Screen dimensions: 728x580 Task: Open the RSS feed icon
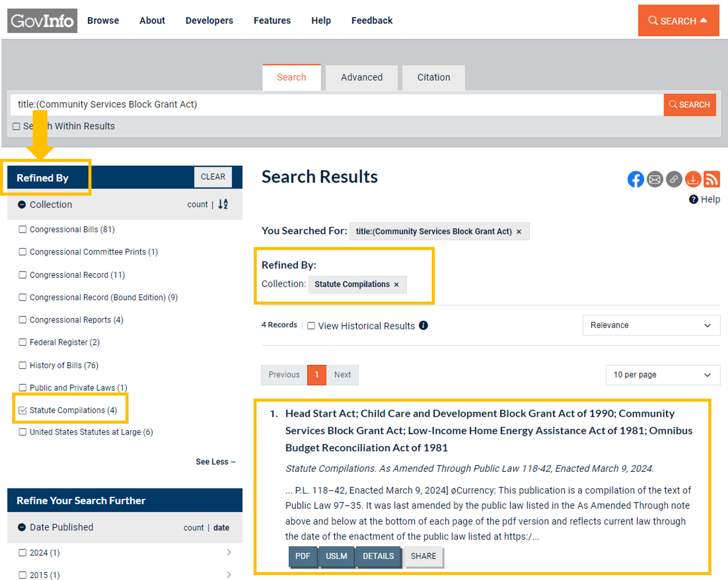711,179
